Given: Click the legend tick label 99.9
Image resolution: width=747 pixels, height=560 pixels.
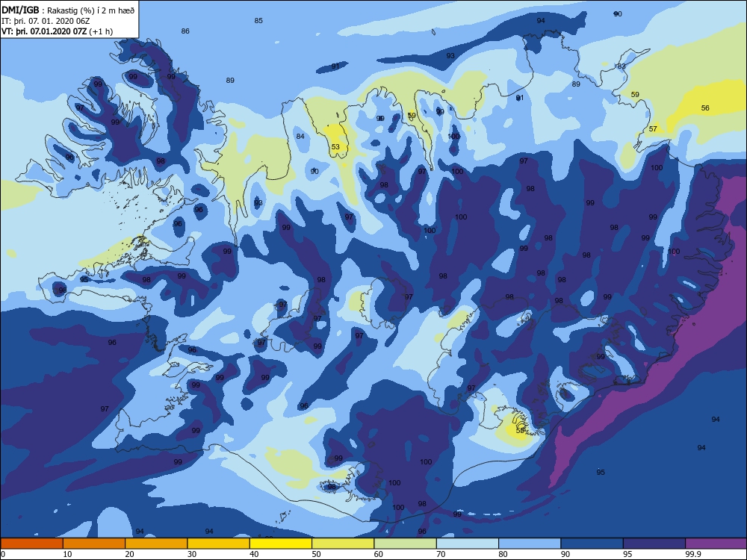Looking at the screenshot, I should pos(692,554).
